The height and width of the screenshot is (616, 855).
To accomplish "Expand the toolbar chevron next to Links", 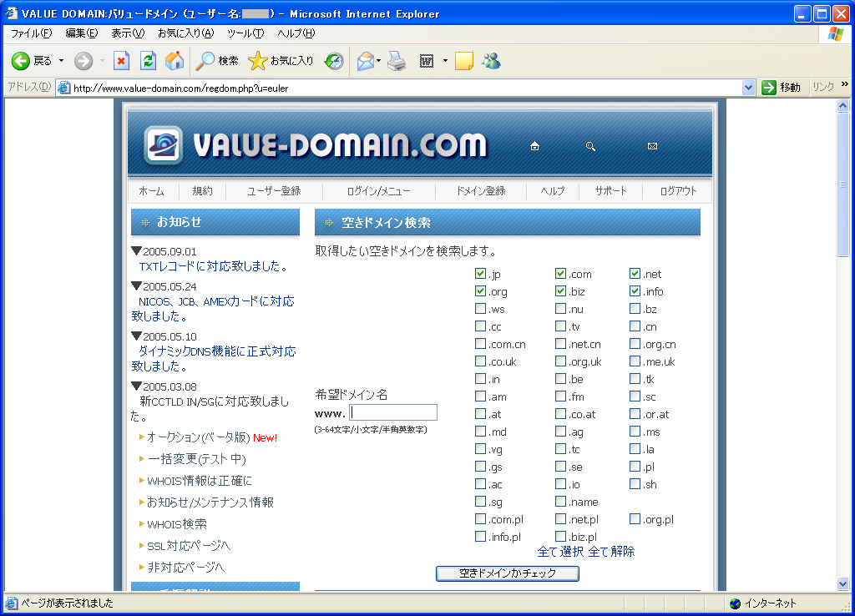I will 845,84.
